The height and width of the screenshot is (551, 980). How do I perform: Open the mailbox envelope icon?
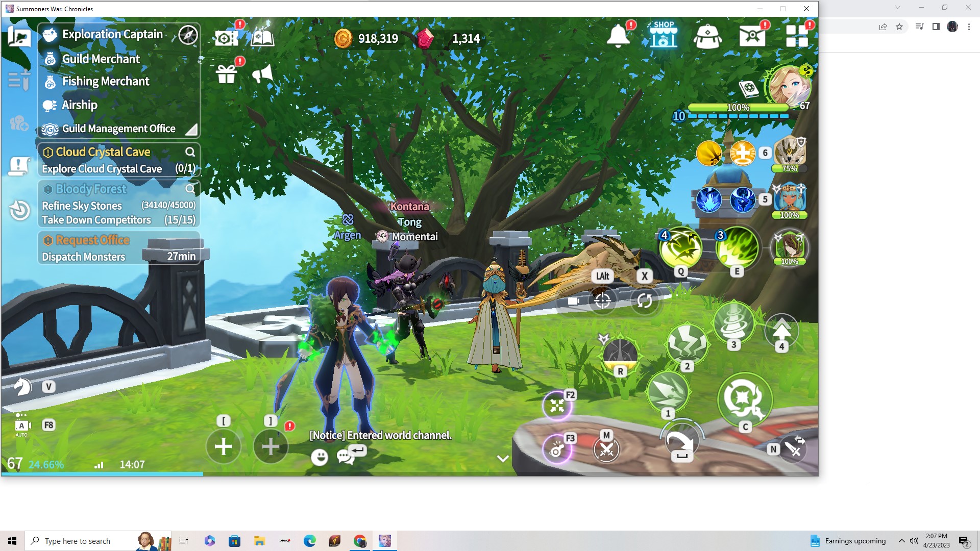(752, 36)
